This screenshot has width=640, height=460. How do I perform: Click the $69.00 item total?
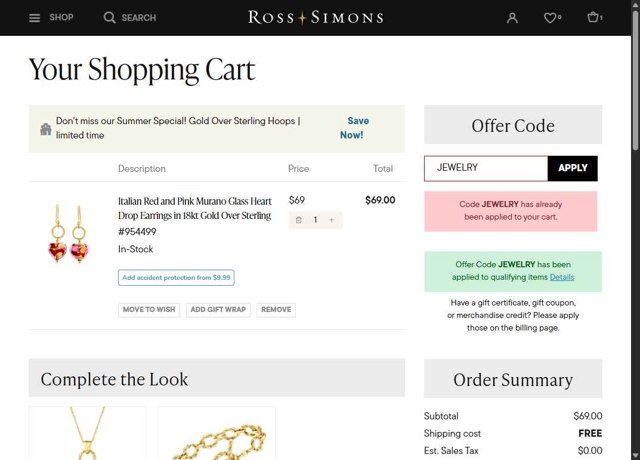tap(380, 200)
